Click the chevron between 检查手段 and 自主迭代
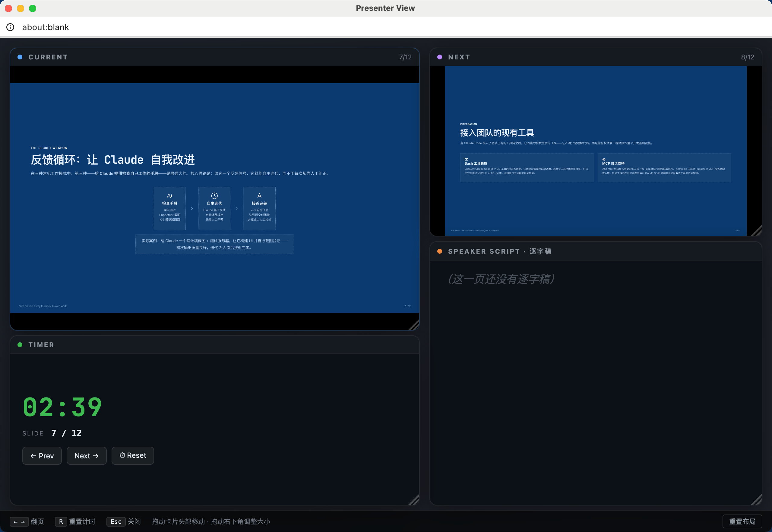The height and width of the screenshot is (532, 772). 192,208
